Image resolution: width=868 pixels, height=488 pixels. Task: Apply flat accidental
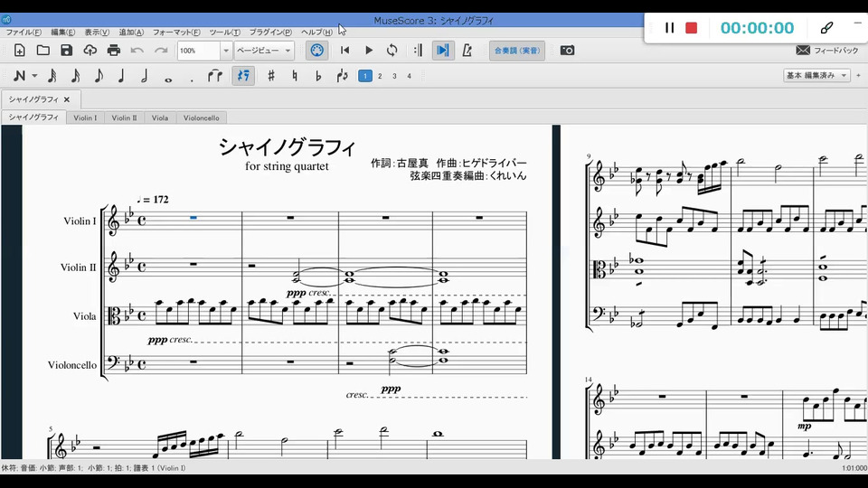click(x=317, y=76)
